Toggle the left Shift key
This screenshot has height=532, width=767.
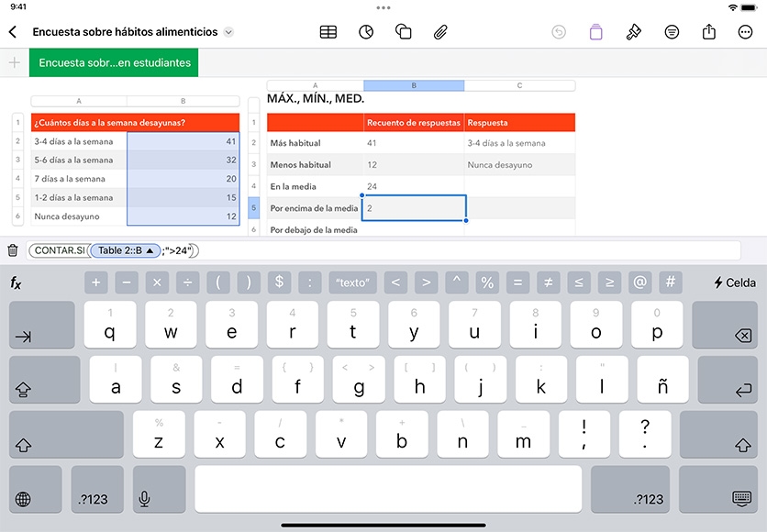pos(67,434)
